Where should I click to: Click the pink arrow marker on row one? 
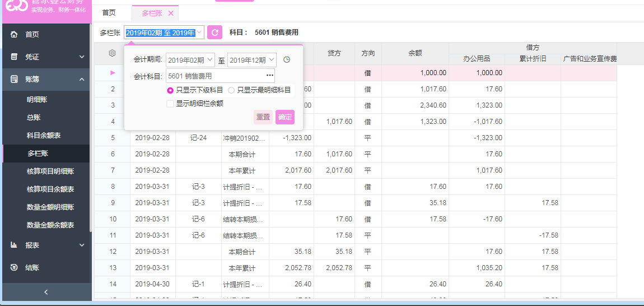coord(113,73)
